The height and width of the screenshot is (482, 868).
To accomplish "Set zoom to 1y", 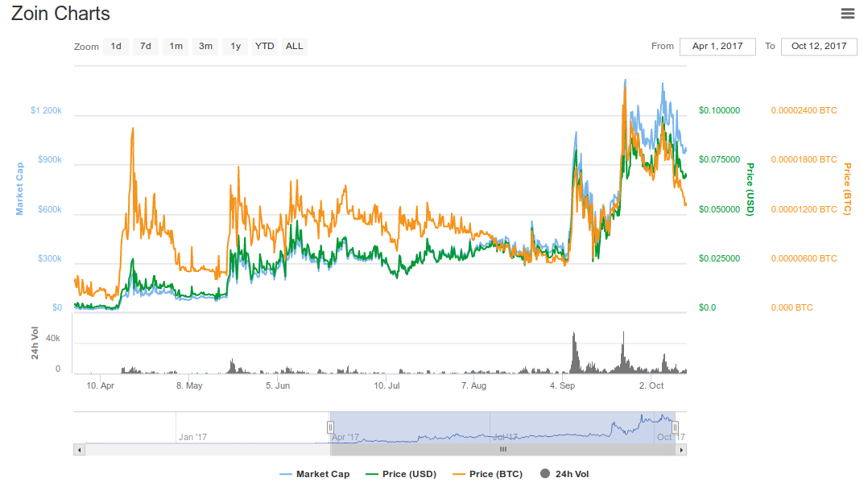I will pyautogui.click(x=236, y=47).
